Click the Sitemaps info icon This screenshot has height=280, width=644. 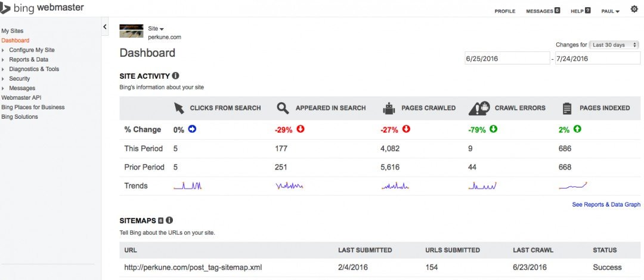pyautogui.click(x=169, y=220)
